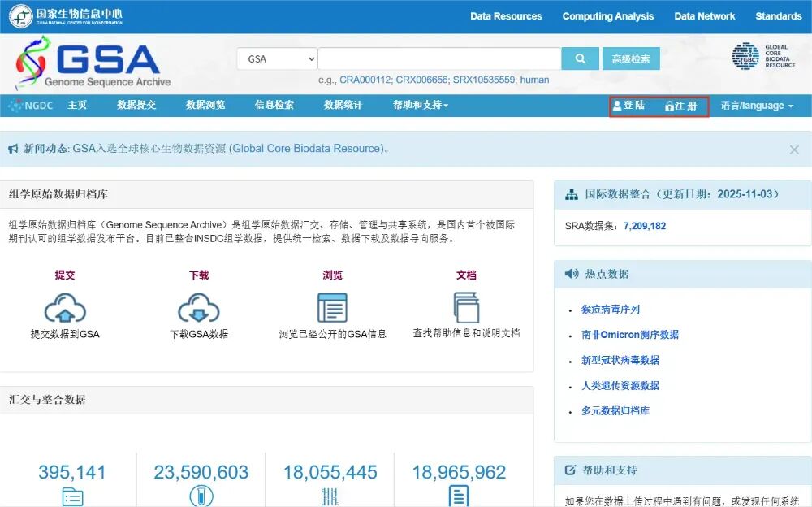Open the Standards menu
The height and width of the screenshot is (507, 812).
click(779, 16)
